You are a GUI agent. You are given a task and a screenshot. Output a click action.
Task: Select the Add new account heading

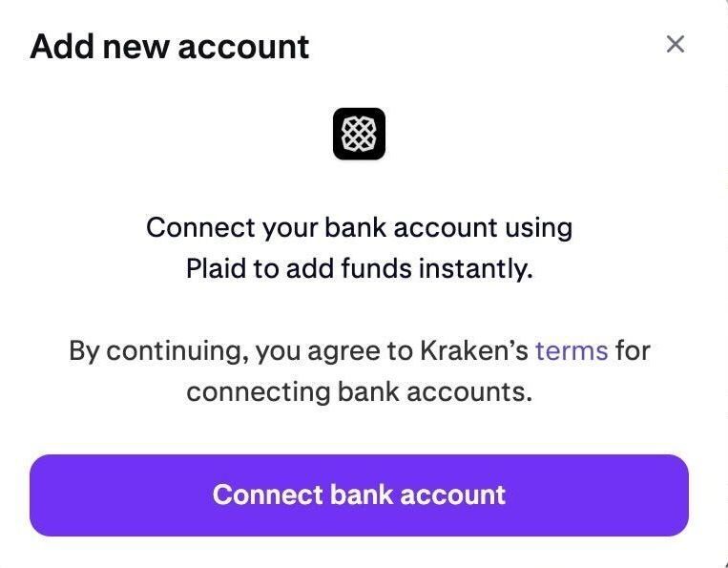coord(170,47)
